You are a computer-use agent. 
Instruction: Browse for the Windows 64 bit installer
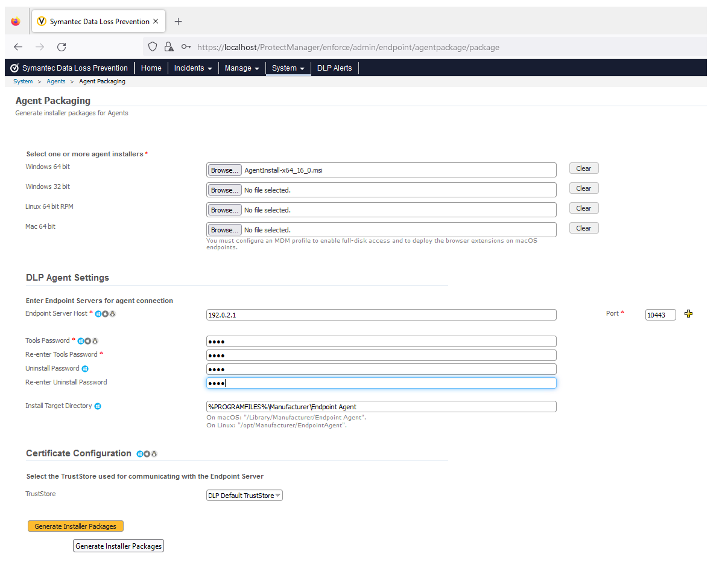point(225,170)
